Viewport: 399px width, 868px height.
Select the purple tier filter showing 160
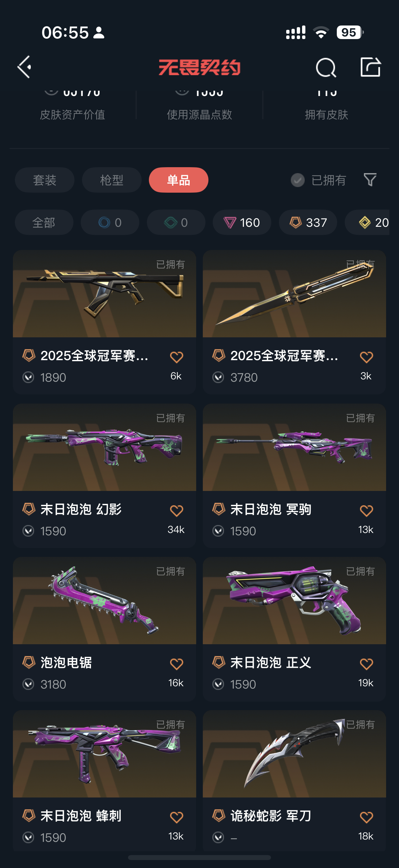click(x=242, y=222)
